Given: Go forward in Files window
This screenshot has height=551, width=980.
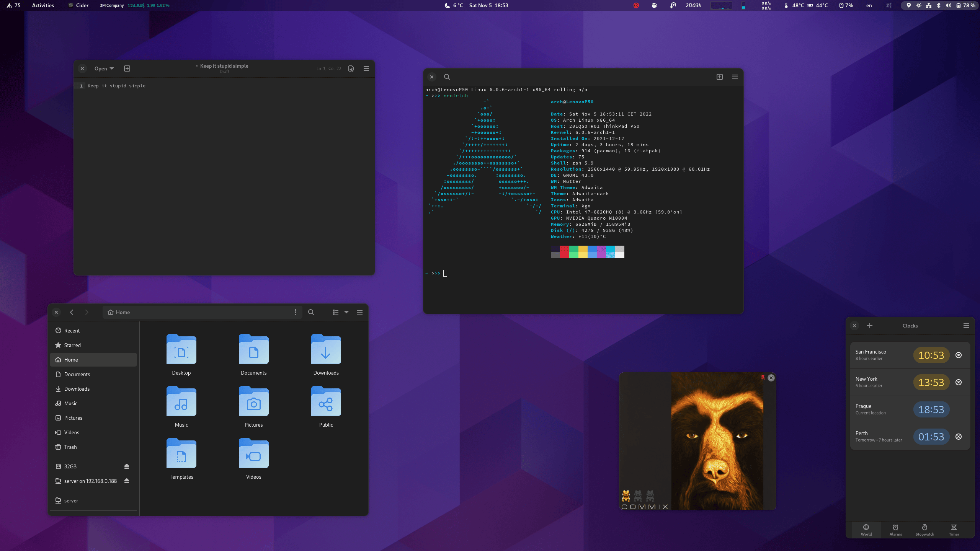Looking at the screenshot, I should click(x=87, y=312).
